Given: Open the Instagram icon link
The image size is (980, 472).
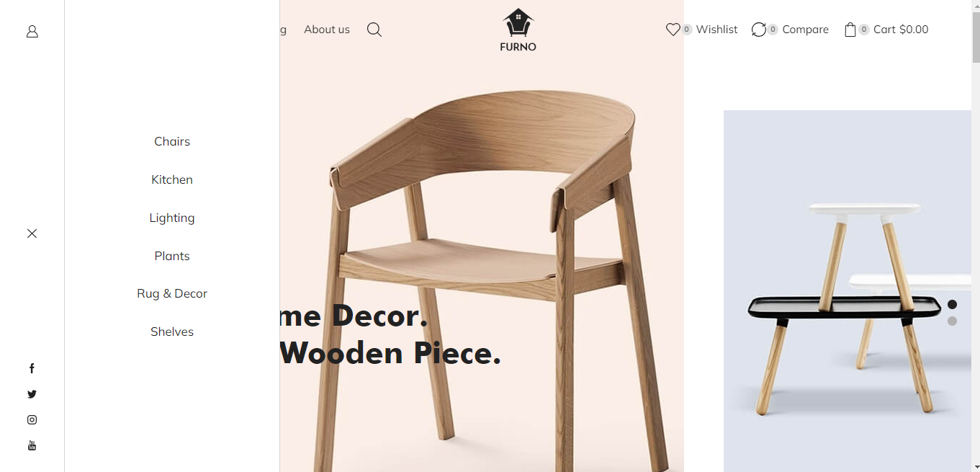Looking at the screenshot, I should click(32, 419).
